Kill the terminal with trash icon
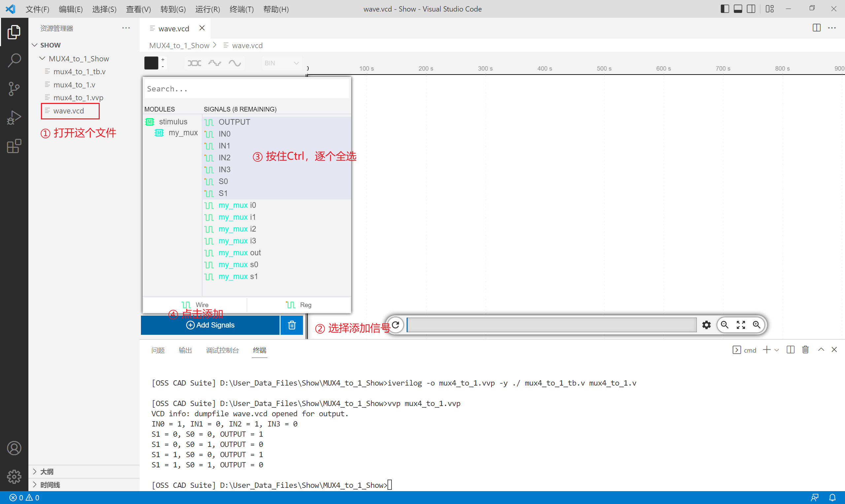845x504 pixels. coord(805,350)
